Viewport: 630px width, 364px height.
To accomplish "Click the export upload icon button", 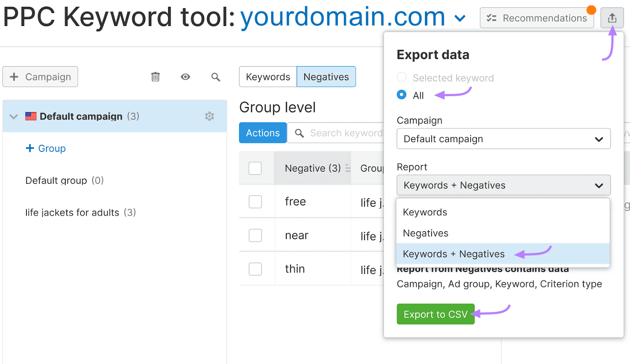I will point(612,18).
